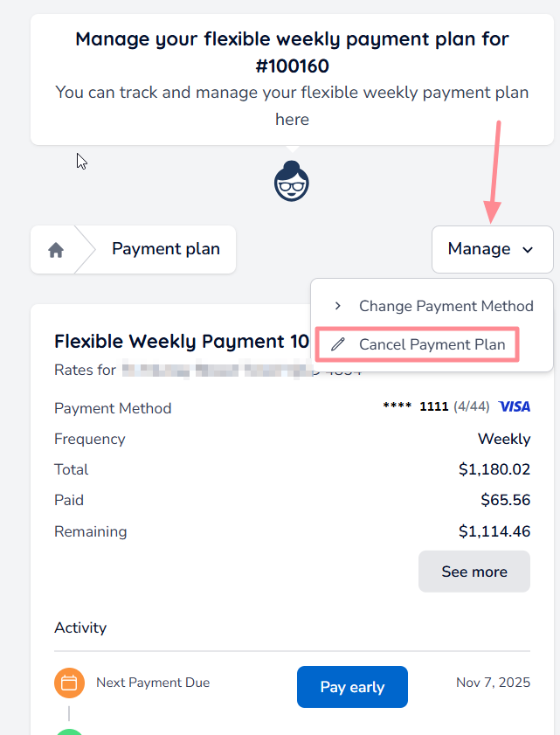Click the green activity circle icon

coord(69,731)
